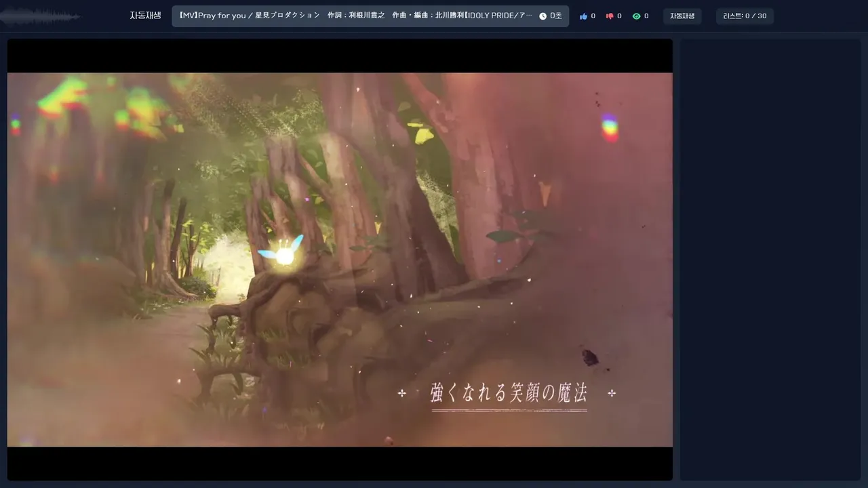
Task: Click the thumbs-down dislike icon
Action: click(610, 16)
